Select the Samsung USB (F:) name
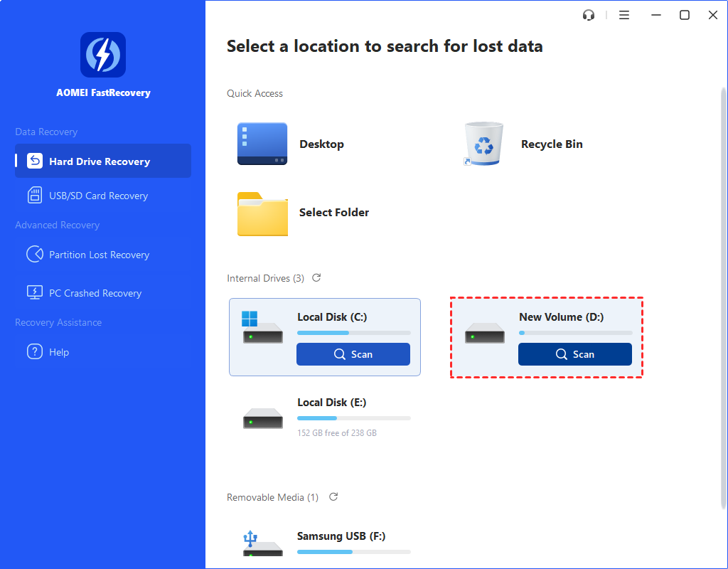 pos(341,536)
